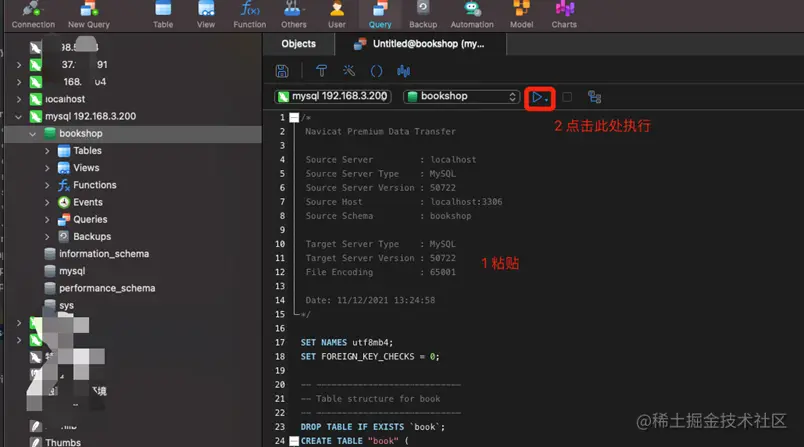Screen dimensions: 804x447
Task: Select mysql 192.168.3.200 in connection combo box
Action: pos(333,96)
